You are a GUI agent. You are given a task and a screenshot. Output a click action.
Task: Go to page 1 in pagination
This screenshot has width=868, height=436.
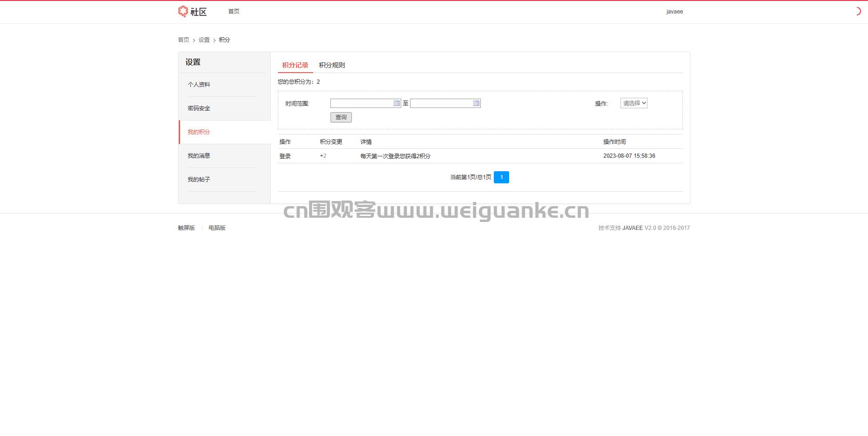pyautogui.click(x=502, y=177)
